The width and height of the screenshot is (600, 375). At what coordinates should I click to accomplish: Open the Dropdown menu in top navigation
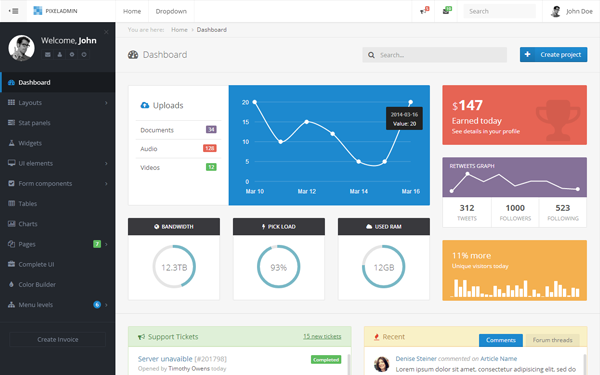pyautogui.click(x=171, y=11)
